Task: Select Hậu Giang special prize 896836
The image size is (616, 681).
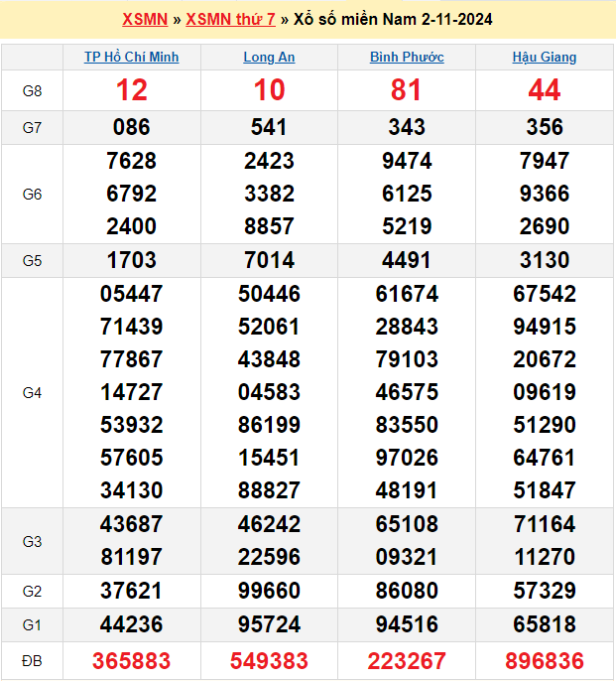Action: 545,660
